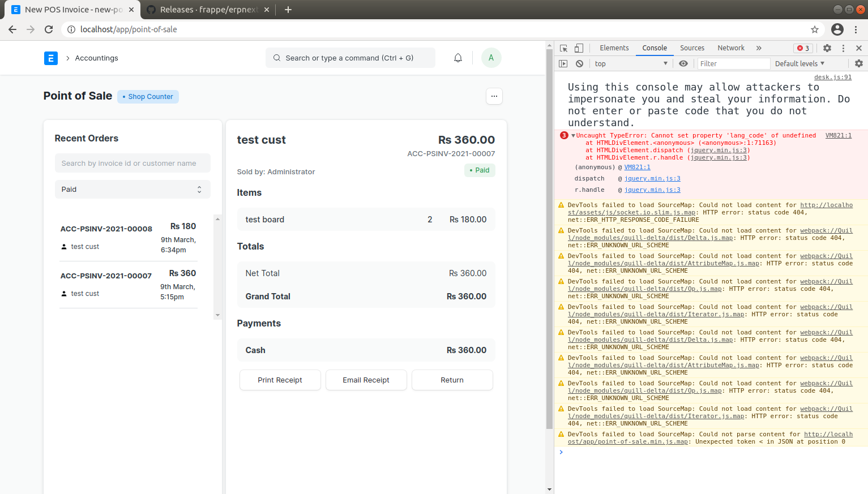Open console settings gear on filter bar
Viewport: 868px width, 494px height.
tap(860, 63)
